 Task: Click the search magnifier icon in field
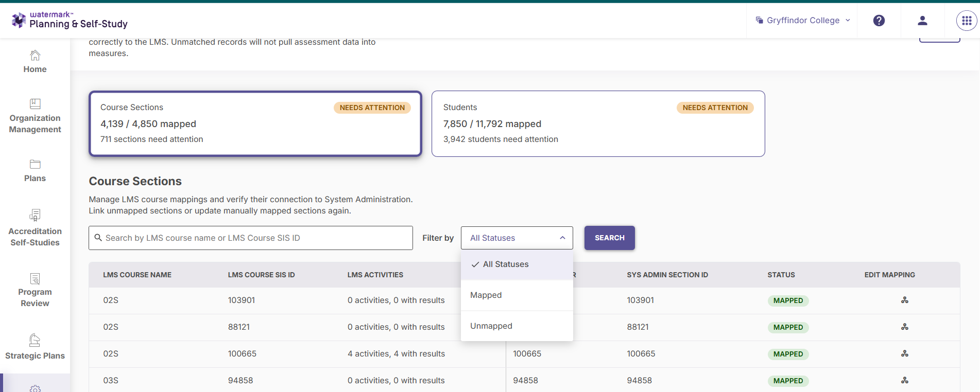[98, 238]
